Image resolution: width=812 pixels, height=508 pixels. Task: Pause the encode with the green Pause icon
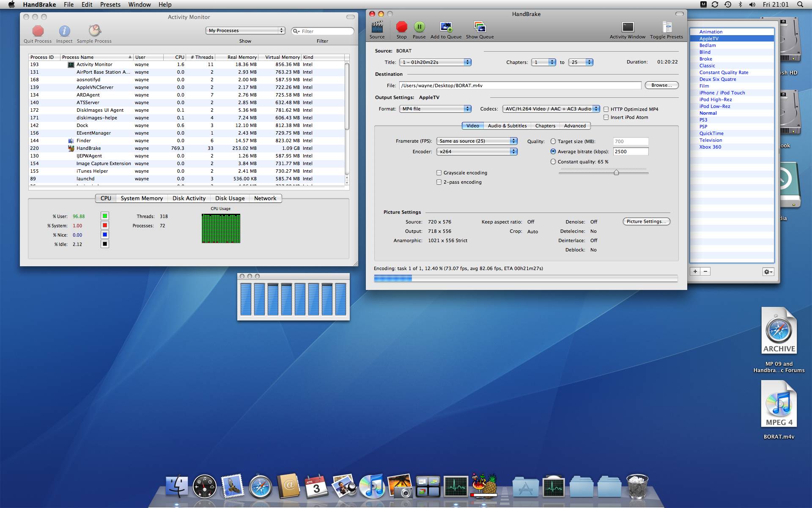click(x=419, y=27)
